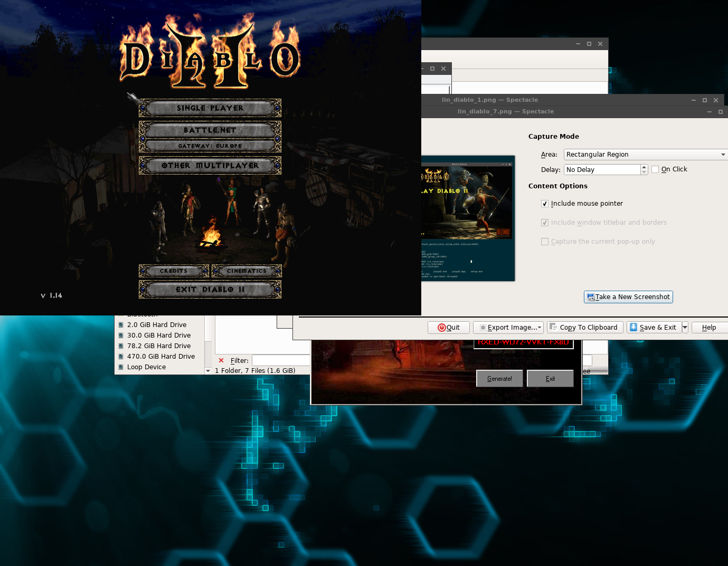
Task: Open the Loop Device entry icon
Action: pos(121,367)
